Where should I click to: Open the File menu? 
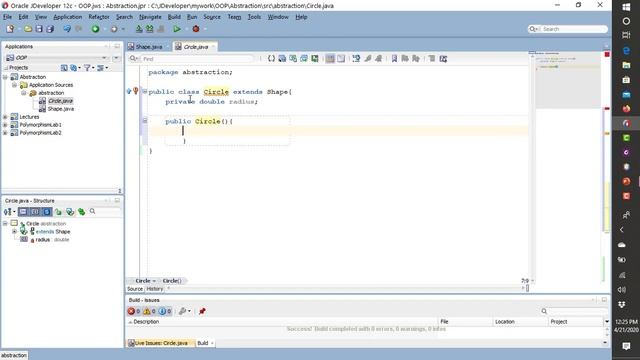pos(7,17)
